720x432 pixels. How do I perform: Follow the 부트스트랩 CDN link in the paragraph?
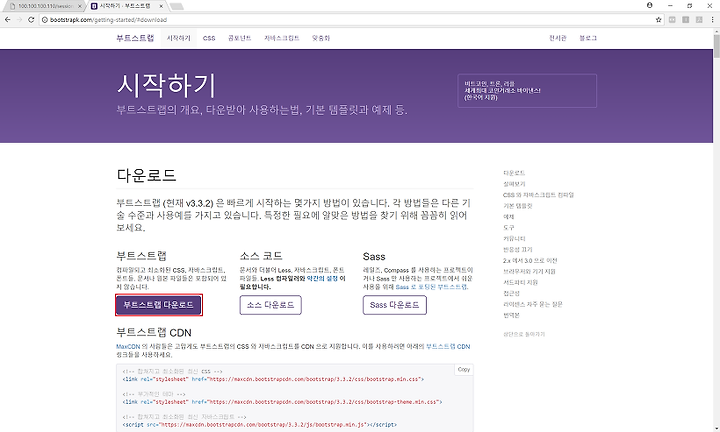pyautogui.click(x=448, y=347)
